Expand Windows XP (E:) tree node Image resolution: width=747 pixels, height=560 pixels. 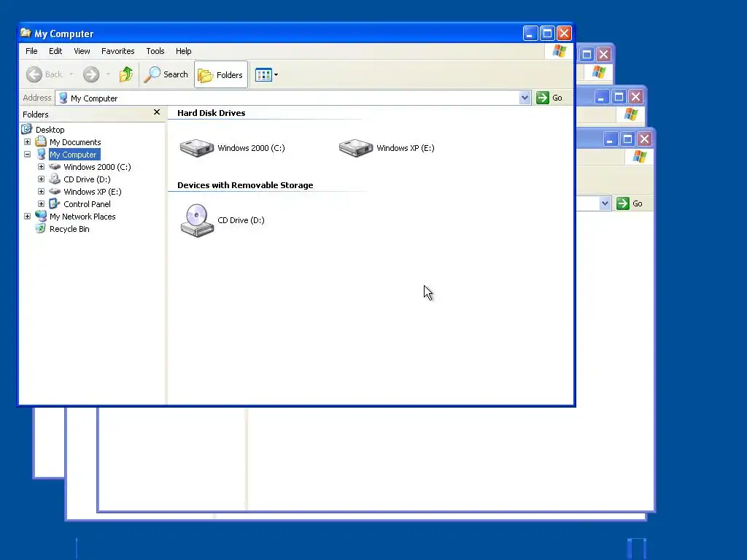click(42, 192)
